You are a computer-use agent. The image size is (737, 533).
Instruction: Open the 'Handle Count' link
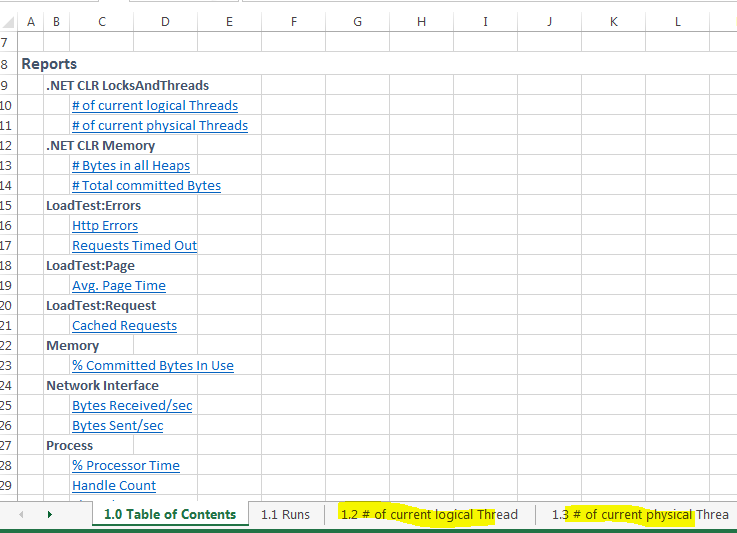[x=114, y=485]
